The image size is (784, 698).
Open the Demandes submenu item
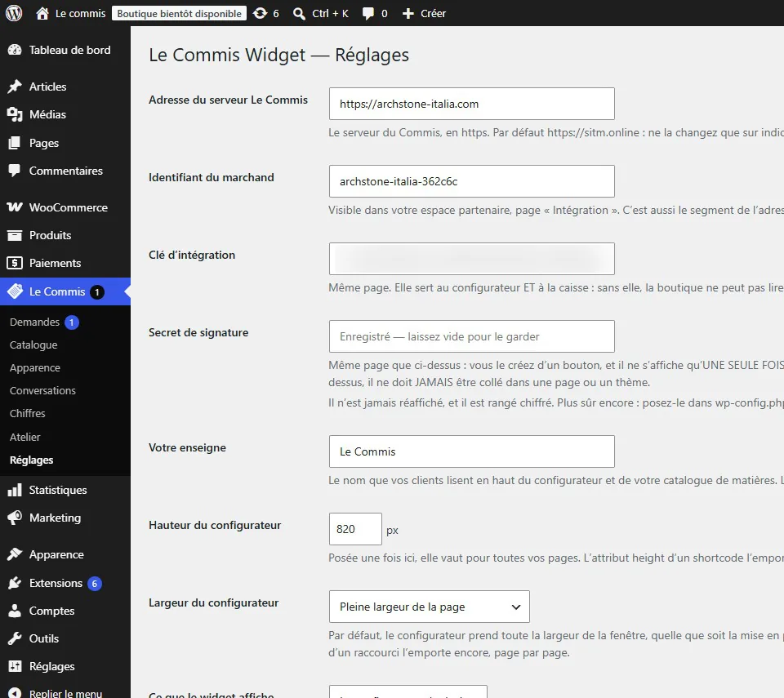34,322
